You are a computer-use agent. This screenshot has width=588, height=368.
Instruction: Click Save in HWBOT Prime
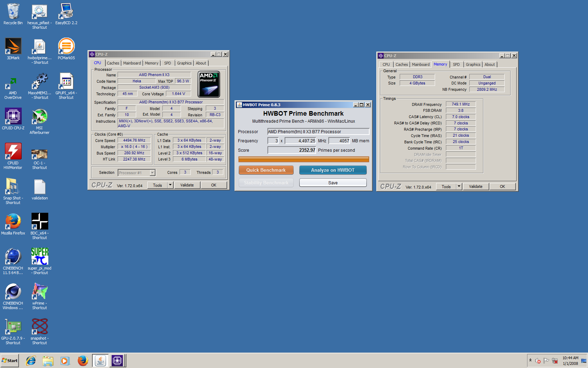click(x=333, y=183)
